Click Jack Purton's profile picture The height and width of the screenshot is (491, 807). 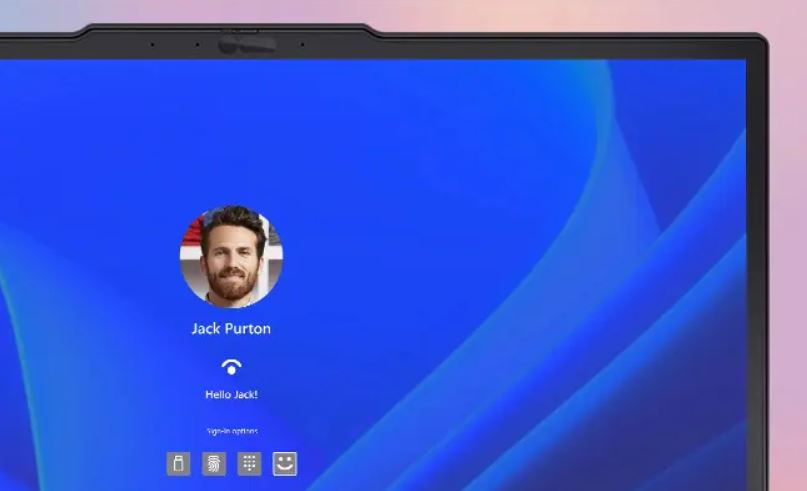231,257
